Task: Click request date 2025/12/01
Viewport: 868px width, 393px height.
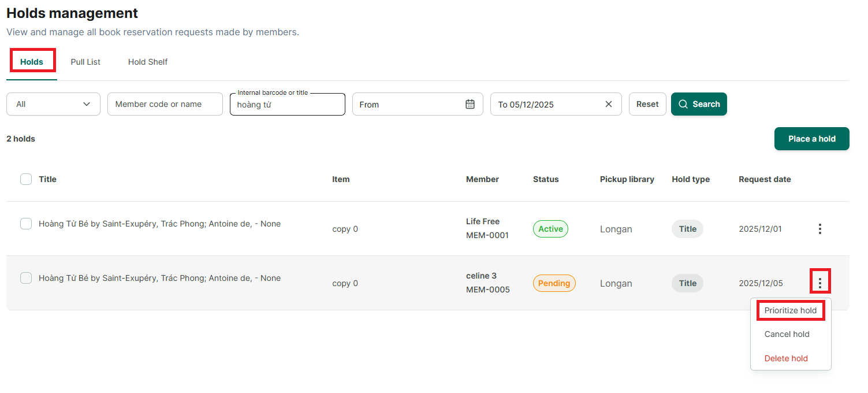Action: coord(760,229)
